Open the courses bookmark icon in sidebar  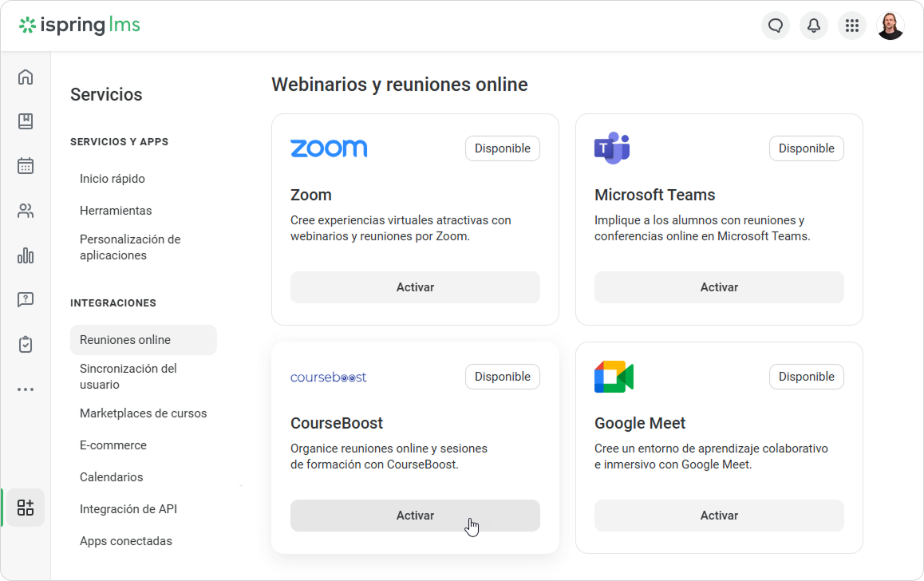point(26,121)
